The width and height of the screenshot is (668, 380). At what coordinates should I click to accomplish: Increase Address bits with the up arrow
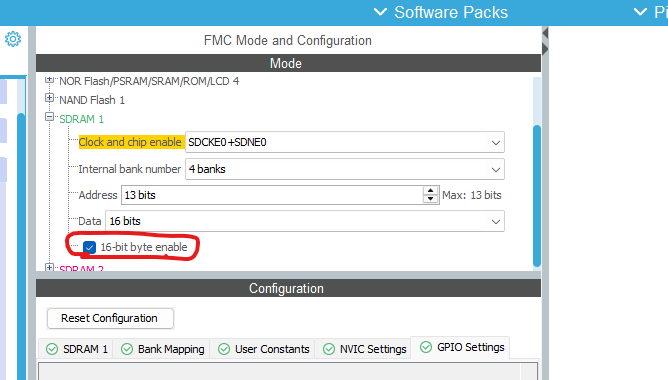[x=431, y=190]
